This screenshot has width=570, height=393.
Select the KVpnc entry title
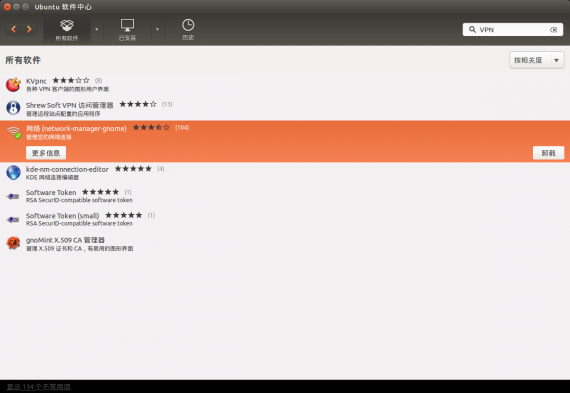tap(36, 81)
